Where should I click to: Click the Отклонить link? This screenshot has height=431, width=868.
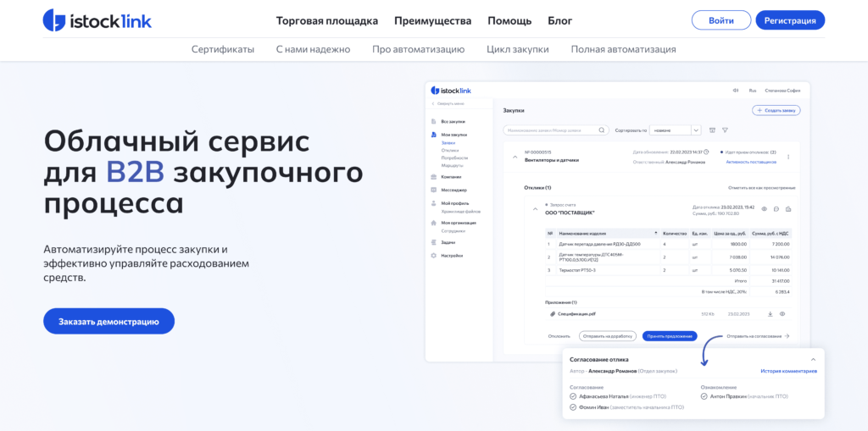point(559,336)
